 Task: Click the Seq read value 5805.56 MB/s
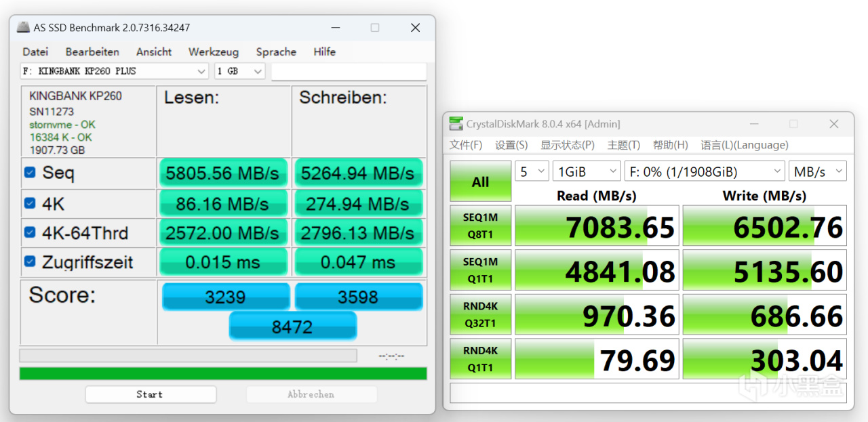pos(223,173)
